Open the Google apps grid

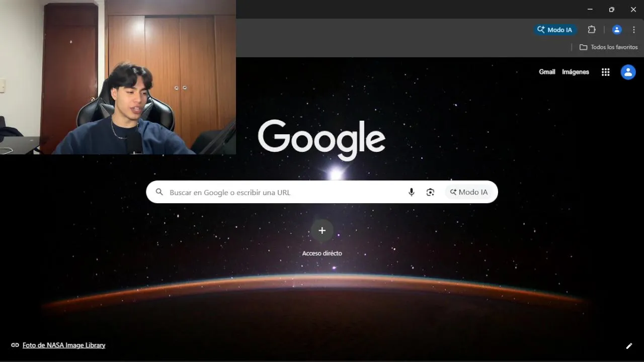pyautogui.click(x=606, y=72)
